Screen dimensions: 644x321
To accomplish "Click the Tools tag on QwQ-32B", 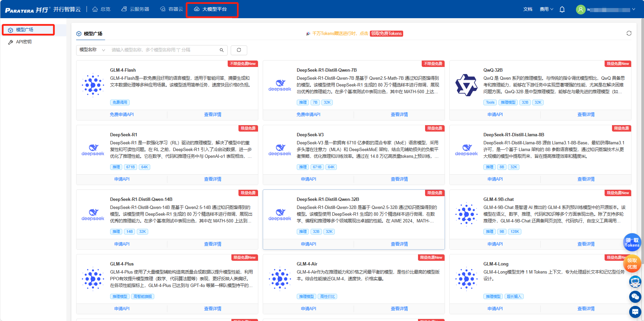I will click(x=490, y=102).
